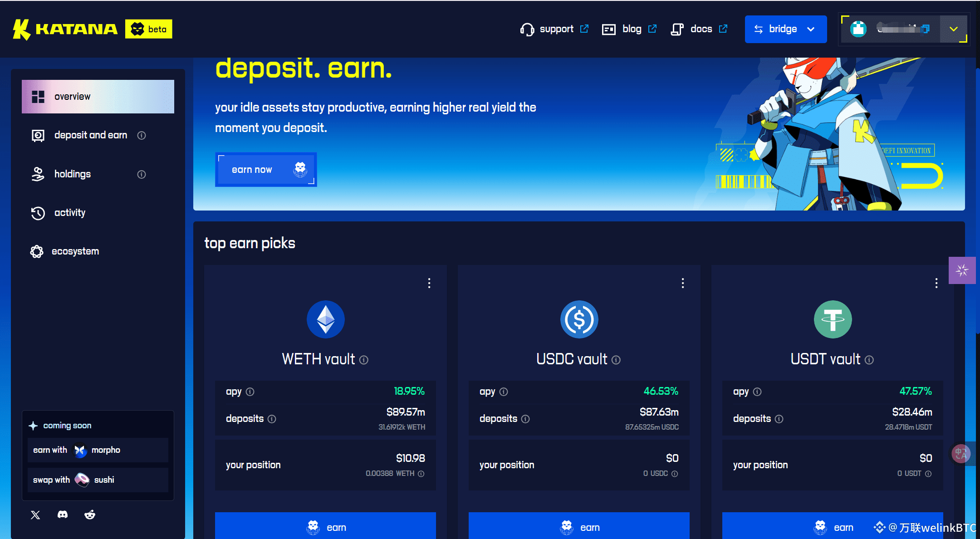Click purple sparkle widget on right edge

962,270
